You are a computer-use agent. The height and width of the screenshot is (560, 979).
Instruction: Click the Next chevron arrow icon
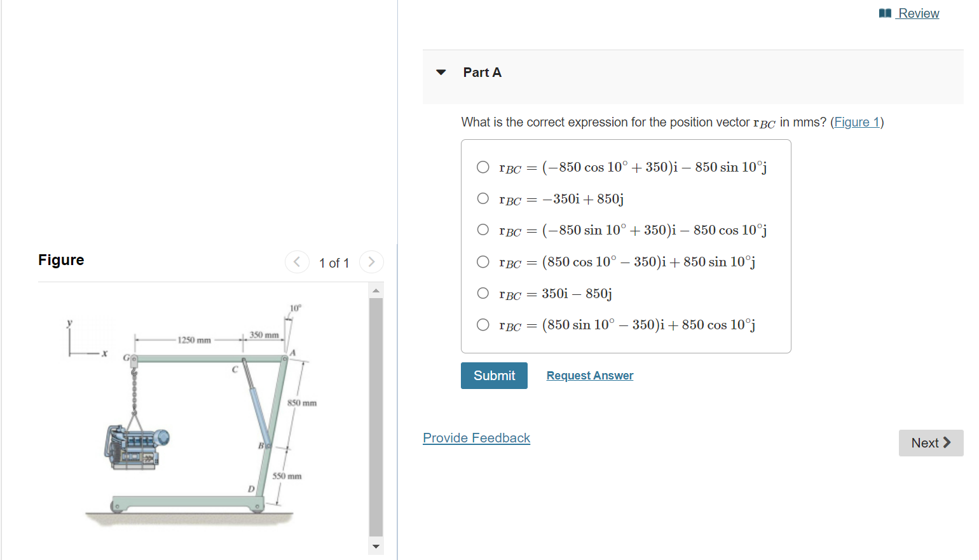pyautogui.click(x=945, y=442)
